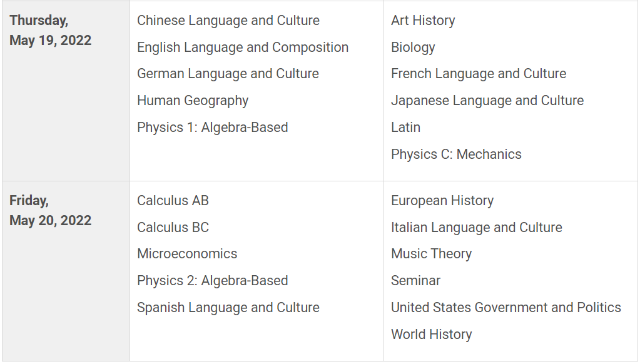Click Calculus BC exam
Image resolution: width=640 pixels, height=364 pixels.
[173, 227]
